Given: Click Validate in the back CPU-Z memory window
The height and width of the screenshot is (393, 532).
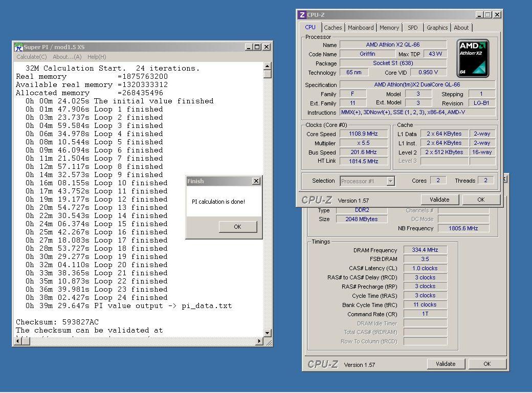Looking at the screenshot, I should (446, 364).
